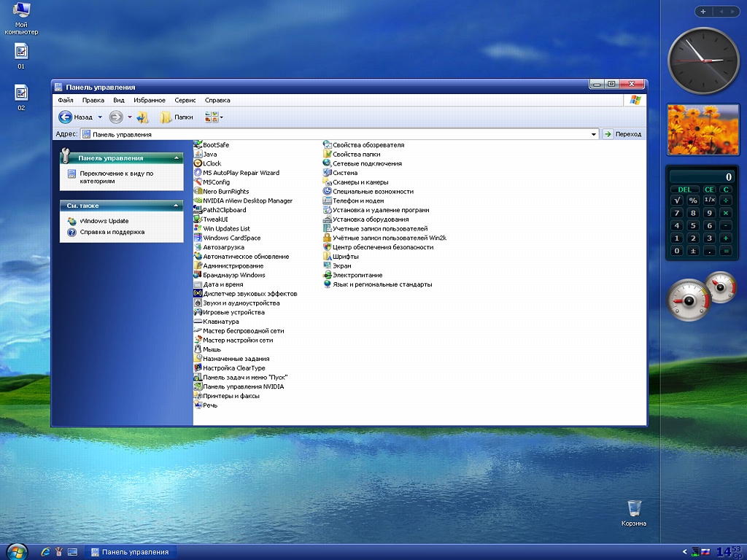This screenshot has height=560, width=747.
Task: Collapse the См. также side panel
Action: (177, 206)
